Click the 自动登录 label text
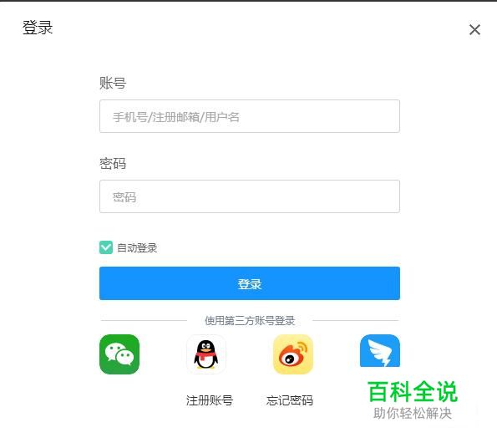The width and height of the screenshot is (497, 448). 137,247
